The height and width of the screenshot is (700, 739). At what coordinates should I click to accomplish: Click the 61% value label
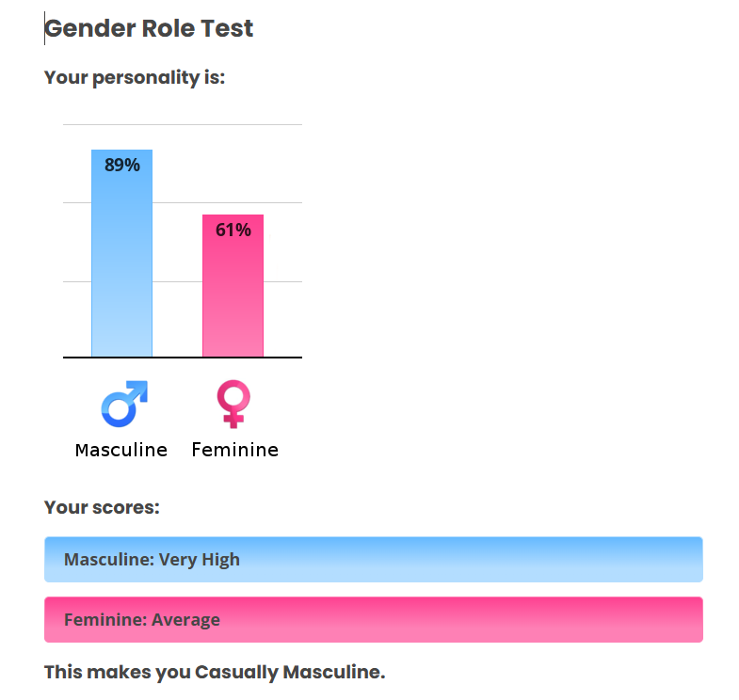233,230
